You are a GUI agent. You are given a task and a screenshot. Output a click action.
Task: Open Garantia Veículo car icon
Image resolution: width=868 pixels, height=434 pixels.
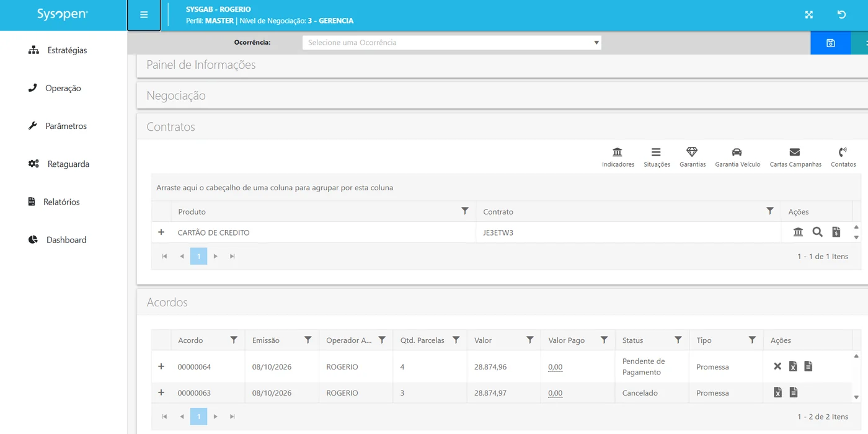pyautogui.click(x=737, y=157)
